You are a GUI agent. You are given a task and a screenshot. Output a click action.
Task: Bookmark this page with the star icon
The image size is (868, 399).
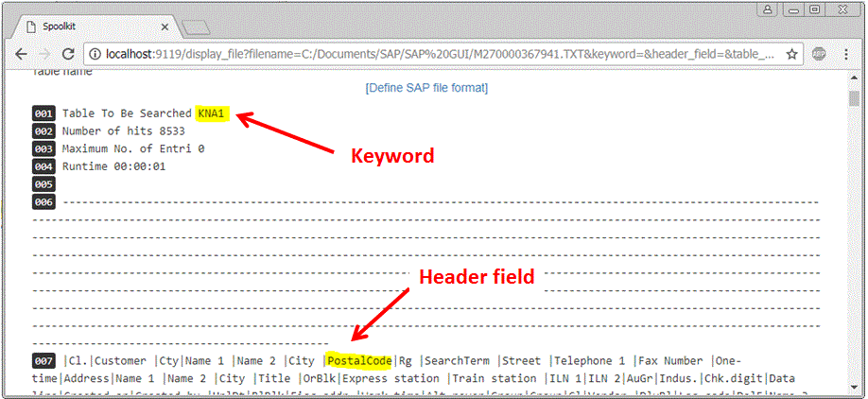pos(791,54)
